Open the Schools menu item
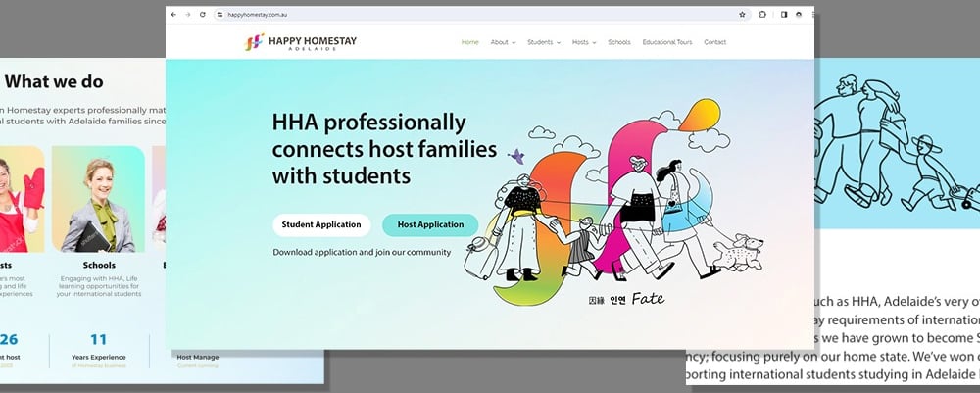The image size is (980, 393). (619, 42)
